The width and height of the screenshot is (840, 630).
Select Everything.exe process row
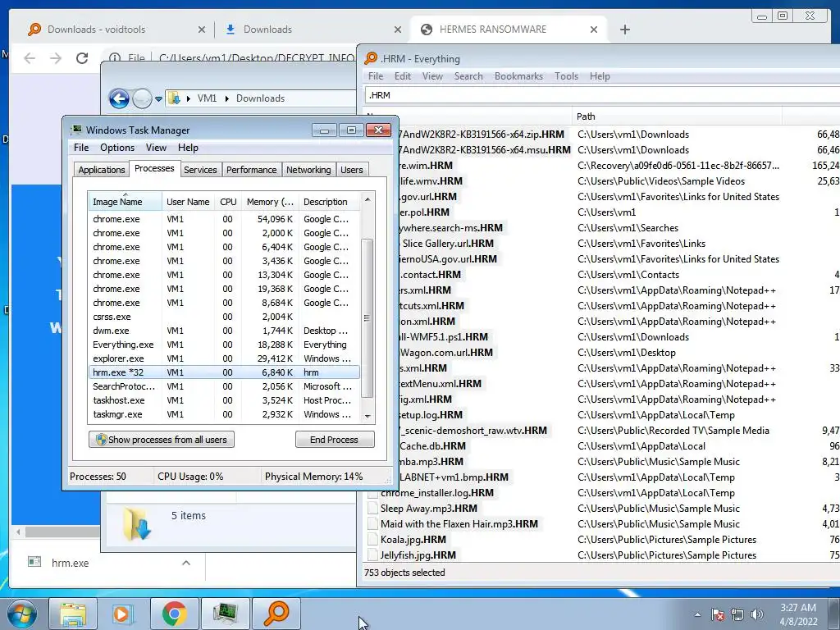225,345
